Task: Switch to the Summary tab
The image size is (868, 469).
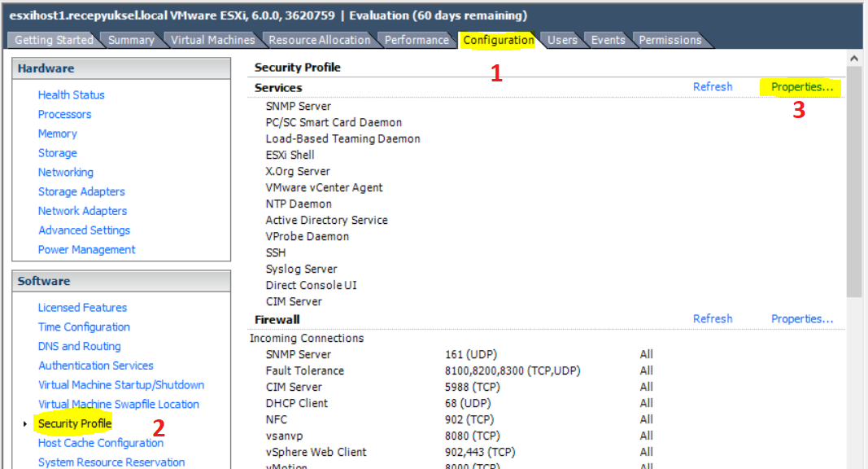Action: [x=131, y=40]
